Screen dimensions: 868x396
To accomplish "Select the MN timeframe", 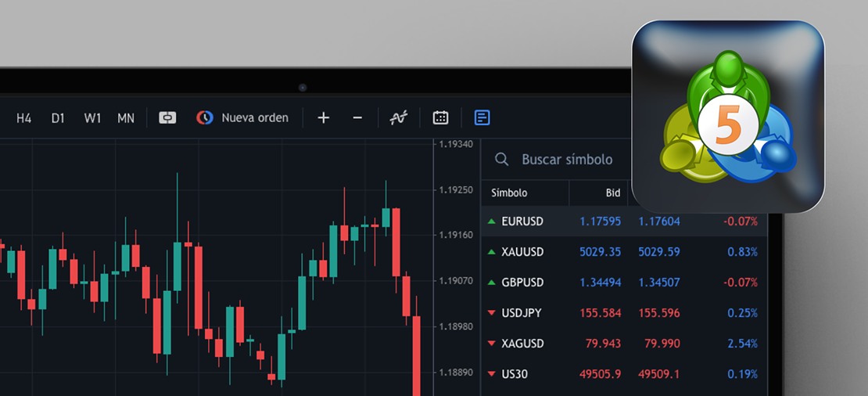I will point(126,118).
